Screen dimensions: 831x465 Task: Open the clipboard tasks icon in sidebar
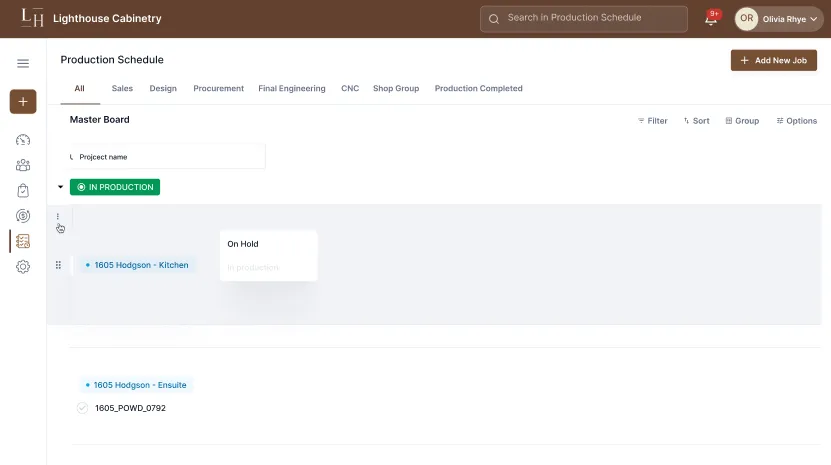click(x=23, y=190)
